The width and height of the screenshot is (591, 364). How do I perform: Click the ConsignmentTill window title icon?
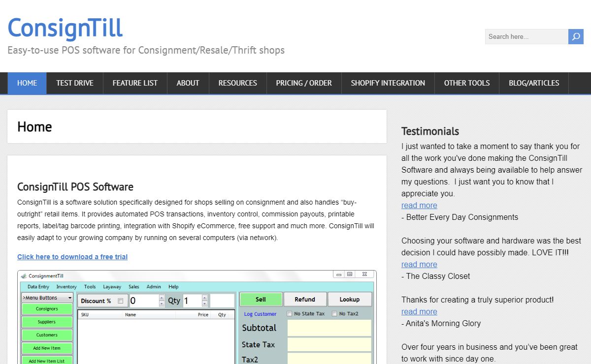coord(24,276)
